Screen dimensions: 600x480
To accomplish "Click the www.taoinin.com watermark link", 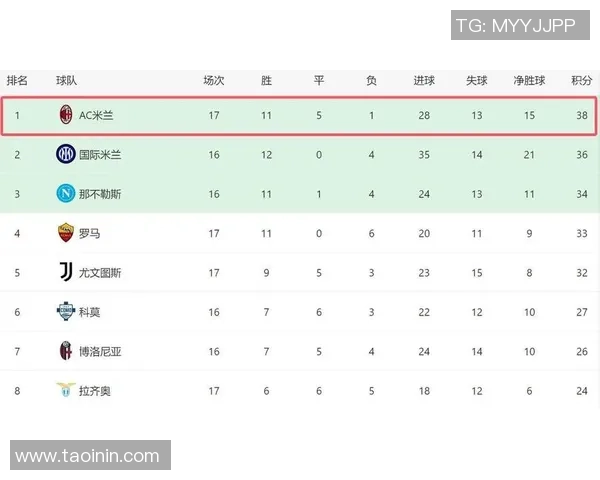I will (x=87, y=456).
